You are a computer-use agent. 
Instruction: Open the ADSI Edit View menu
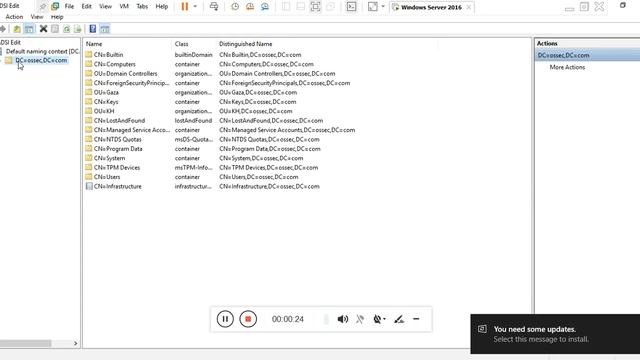(x=37, y=17)
